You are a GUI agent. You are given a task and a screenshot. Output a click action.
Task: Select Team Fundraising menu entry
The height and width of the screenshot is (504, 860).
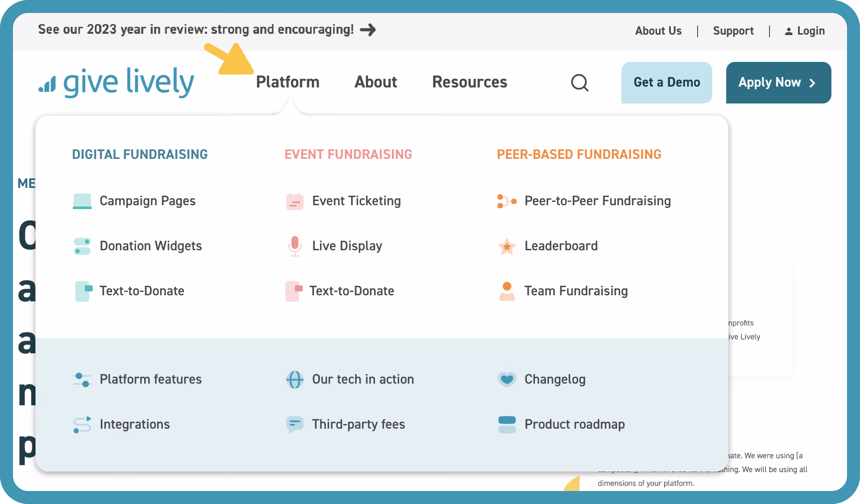pos(576,291)
